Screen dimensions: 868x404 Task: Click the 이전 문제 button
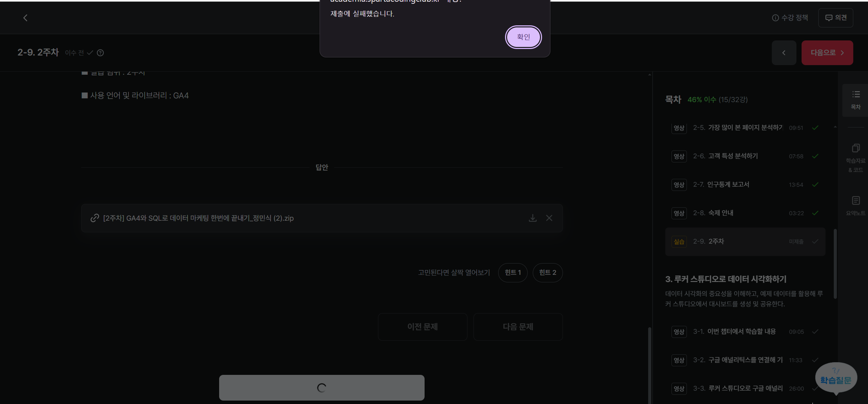[x=423, y=327]
